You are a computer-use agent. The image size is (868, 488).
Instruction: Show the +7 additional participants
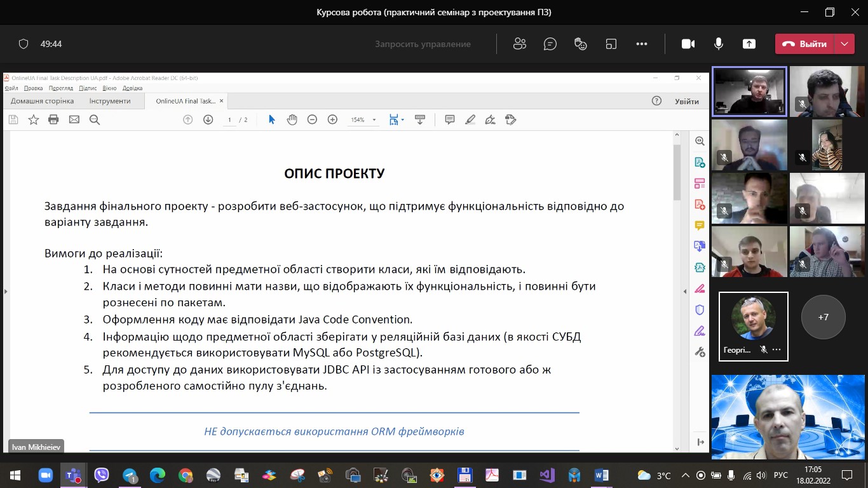(823, 316)
